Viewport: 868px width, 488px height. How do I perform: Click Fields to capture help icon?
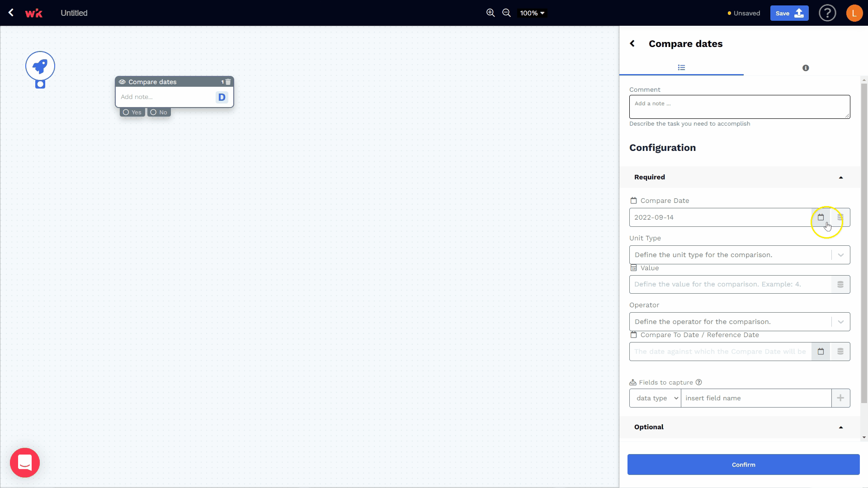click(x=698, y=382)
